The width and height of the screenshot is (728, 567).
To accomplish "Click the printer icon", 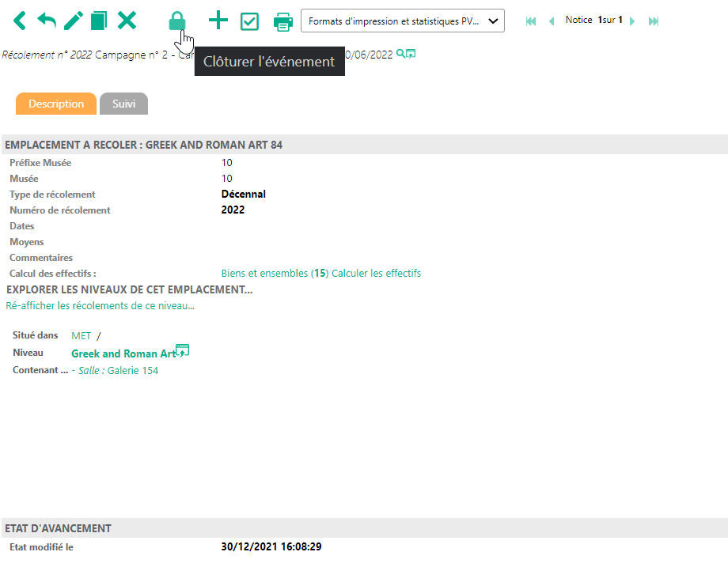I will (x=283, y=22).
